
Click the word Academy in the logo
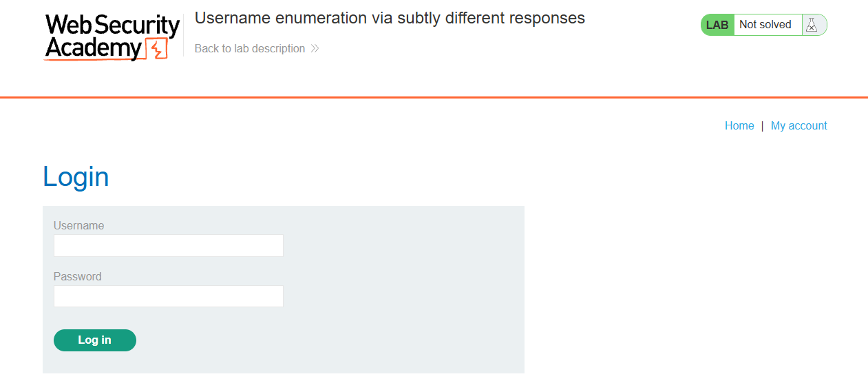click(x=94, y=48)
